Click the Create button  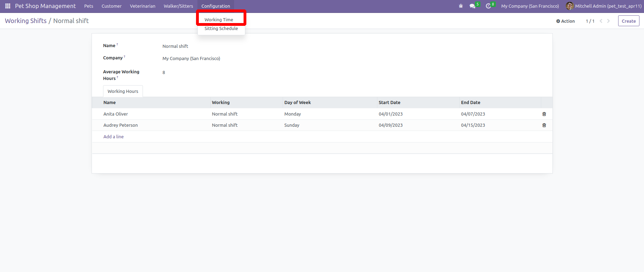(628, 21)
